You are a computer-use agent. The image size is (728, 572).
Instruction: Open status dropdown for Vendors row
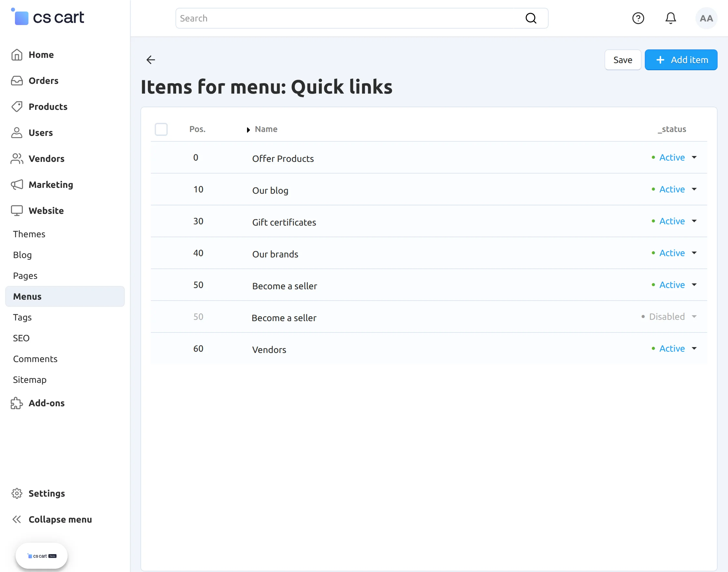[x=674, y=349]
